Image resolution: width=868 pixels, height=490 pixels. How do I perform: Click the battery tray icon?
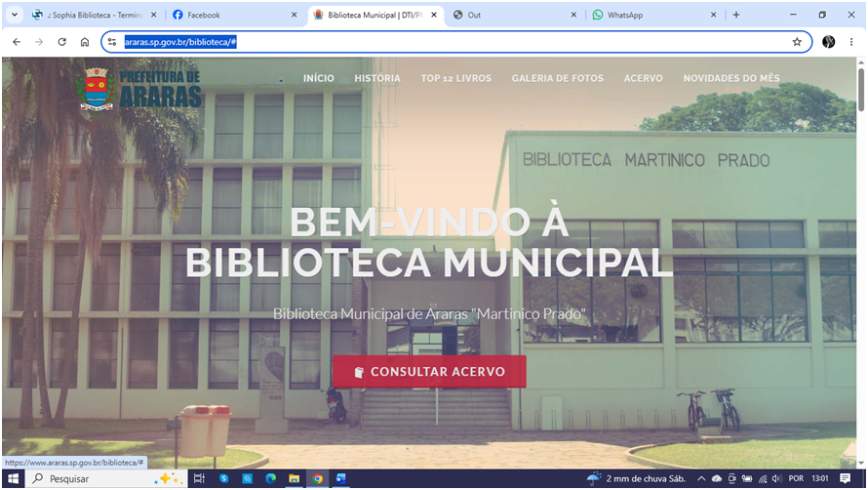[747, 478]
